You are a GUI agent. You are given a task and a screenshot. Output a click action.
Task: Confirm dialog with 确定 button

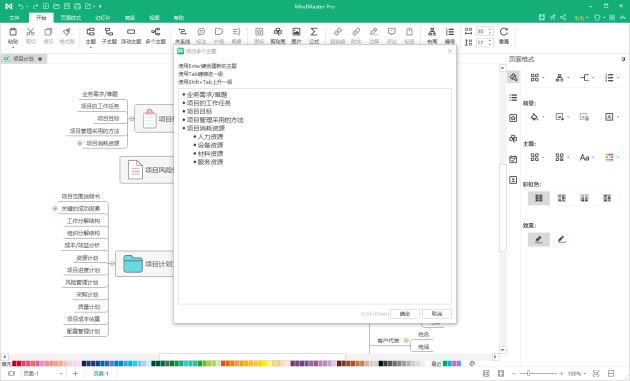pos(405,313)
